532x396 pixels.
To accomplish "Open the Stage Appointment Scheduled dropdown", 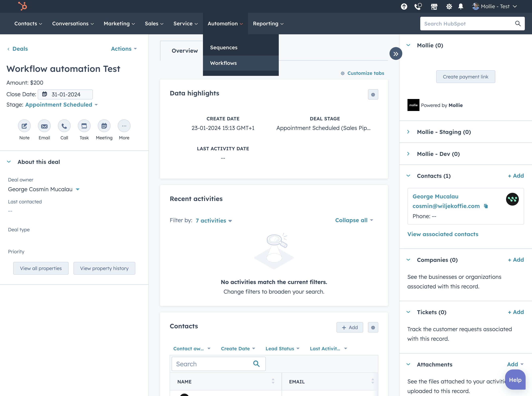I will point(61,105).
